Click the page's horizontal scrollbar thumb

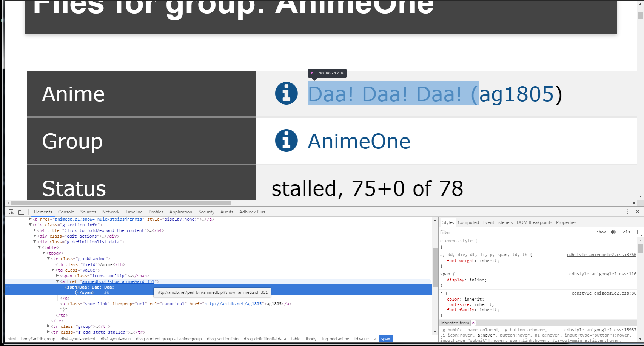121,203
